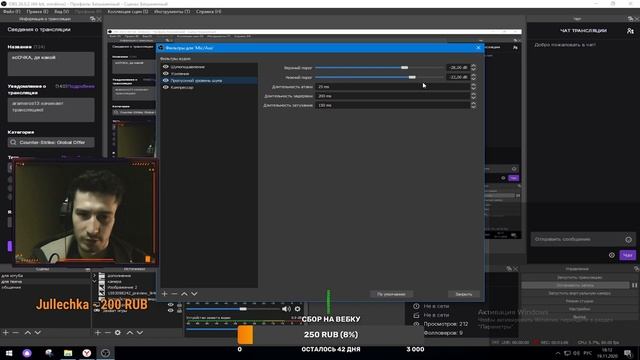
Task: Open the Коллекция сцен menu
Action: 128,12
